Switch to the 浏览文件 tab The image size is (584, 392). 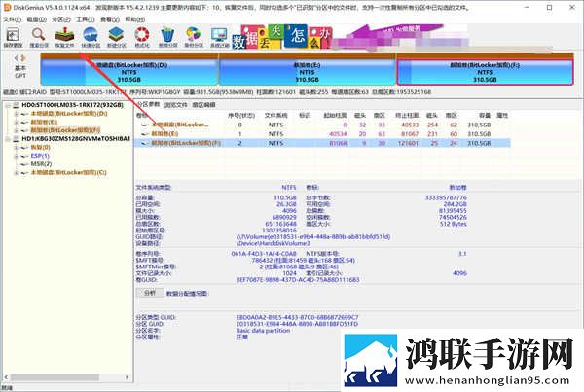[176, 105]
